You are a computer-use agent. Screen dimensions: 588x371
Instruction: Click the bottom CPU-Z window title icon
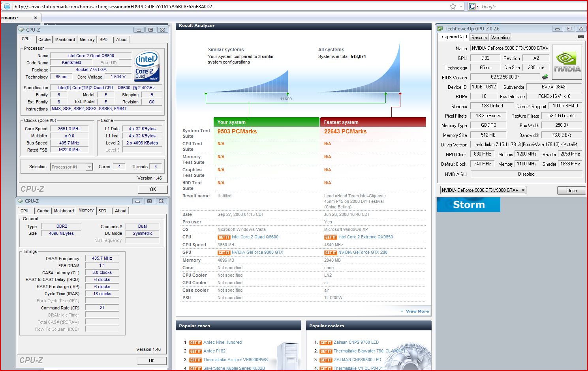(20, 201)
